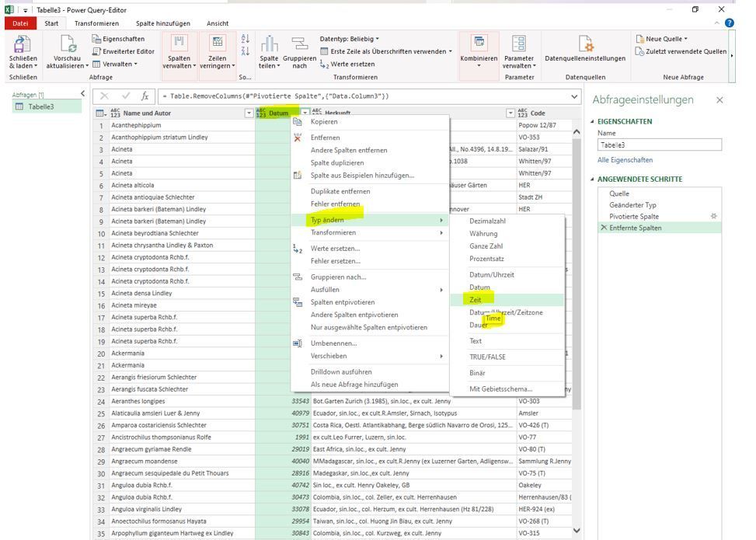Click Zuletzt verwendete Quellen
Image resolution: width=756 pixels, height=540 pixels.
point(681,51)
